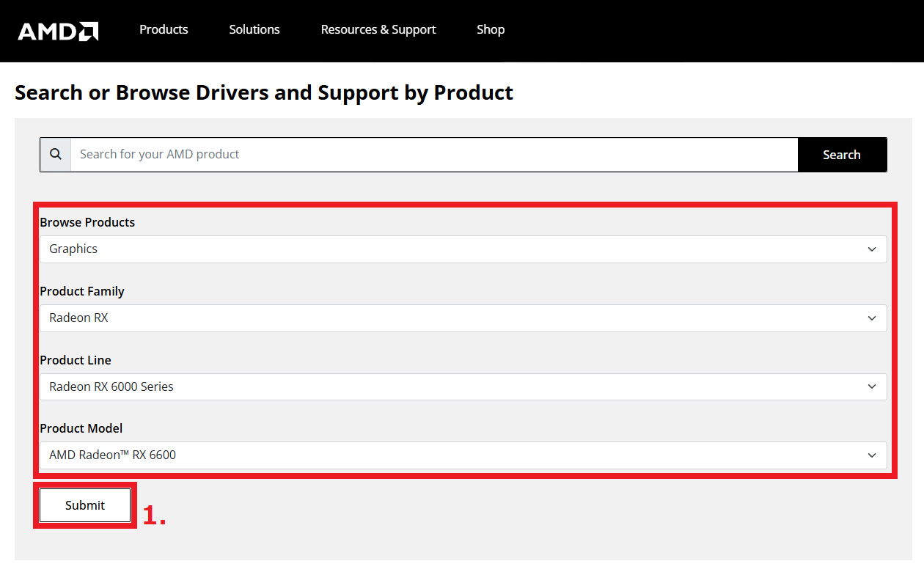Image resolution: width=924 pixels, height=572 pixels.
Task: Focus the AMD product search field
Action: point(433,155)
